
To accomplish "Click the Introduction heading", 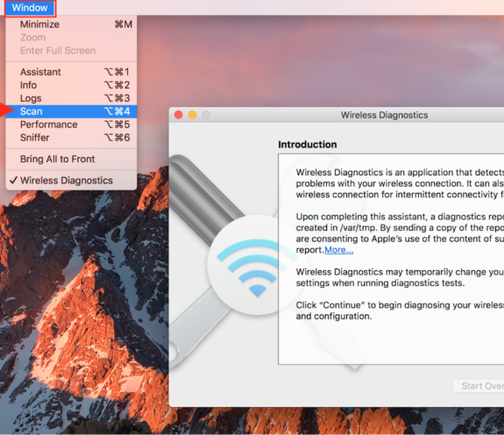I will point(308,145).
